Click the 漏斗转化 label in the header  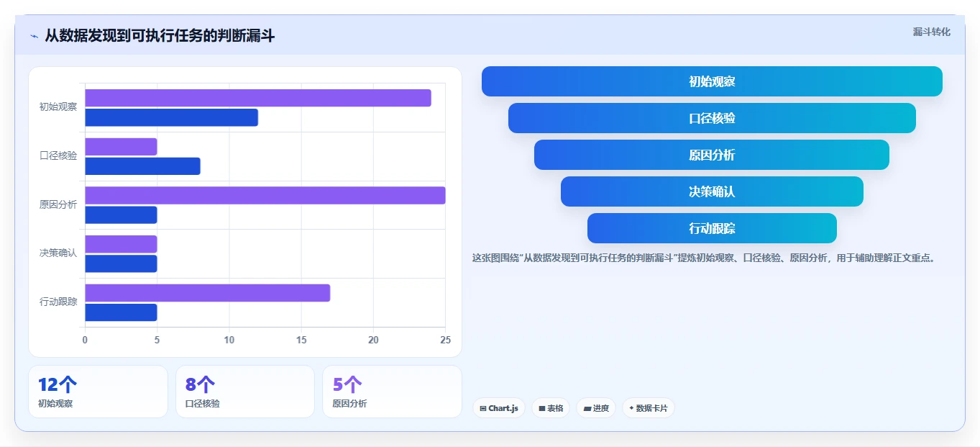point(931,32)
